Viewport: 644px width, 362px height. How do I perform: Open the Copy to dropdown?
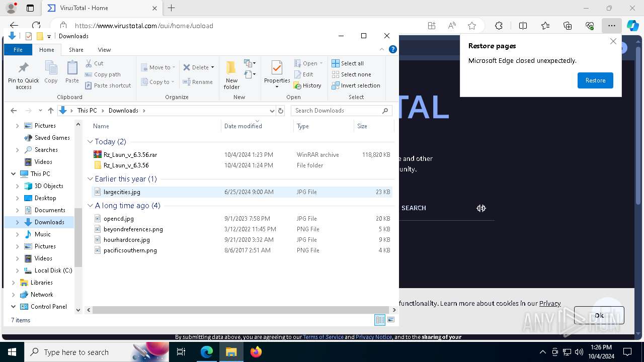point(158,82)
